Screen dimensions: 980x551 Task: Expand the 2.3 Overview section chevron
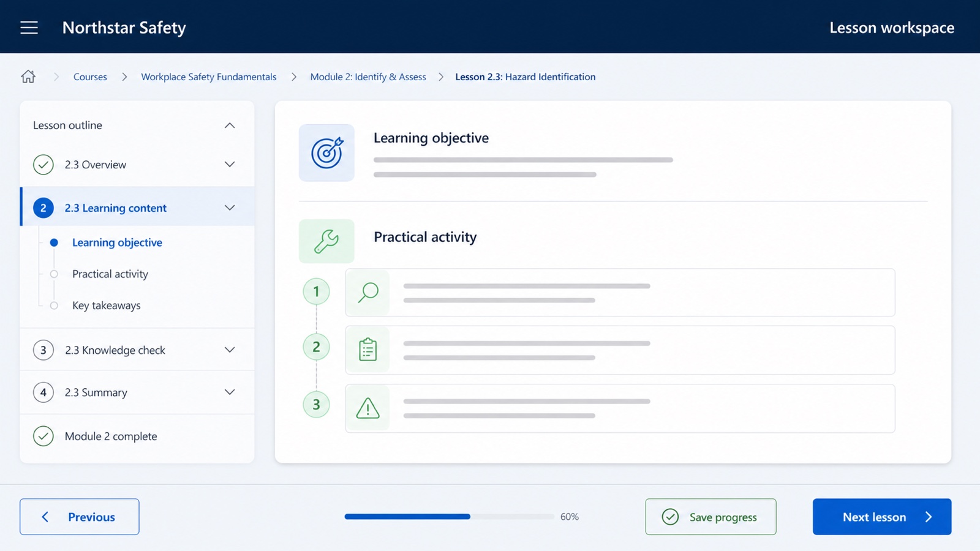[230, 164]
